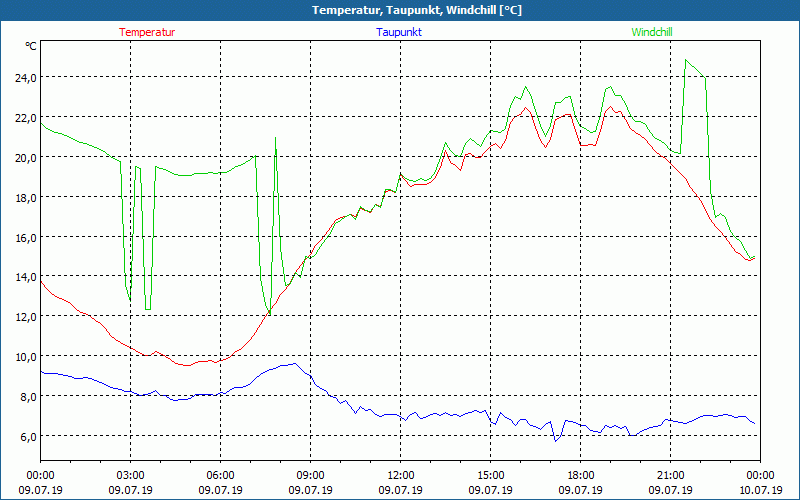Screen dimensions: 800x500
Task: Click the red Temperatur peak near 19:00
Action: pos(611,107)
